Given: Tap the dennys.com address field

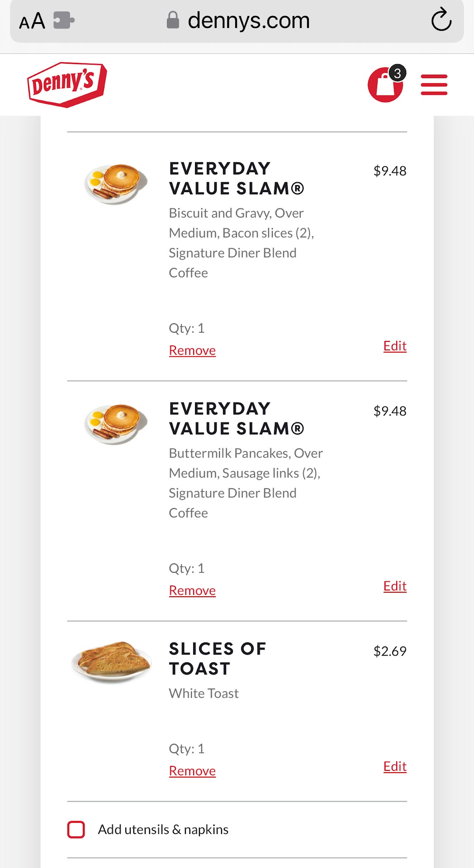Looking at the screenshot, I should 248,21.
